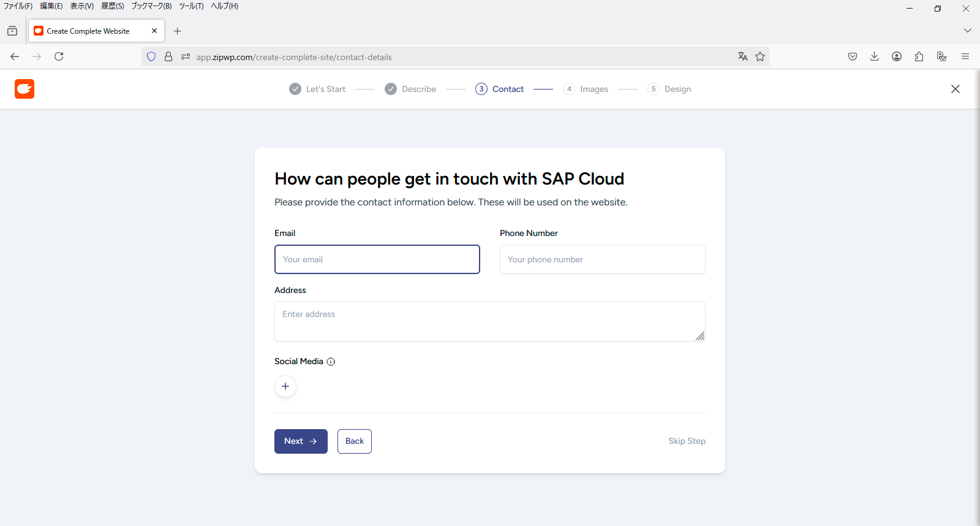The height and width of the screenshot is (526, 980).
Task: Click the Skip Step link
Action: tap(687, 441)
